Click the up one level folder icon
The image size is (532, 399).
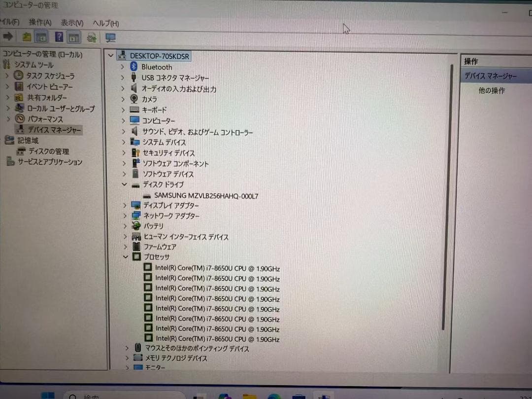coord(26,37)
